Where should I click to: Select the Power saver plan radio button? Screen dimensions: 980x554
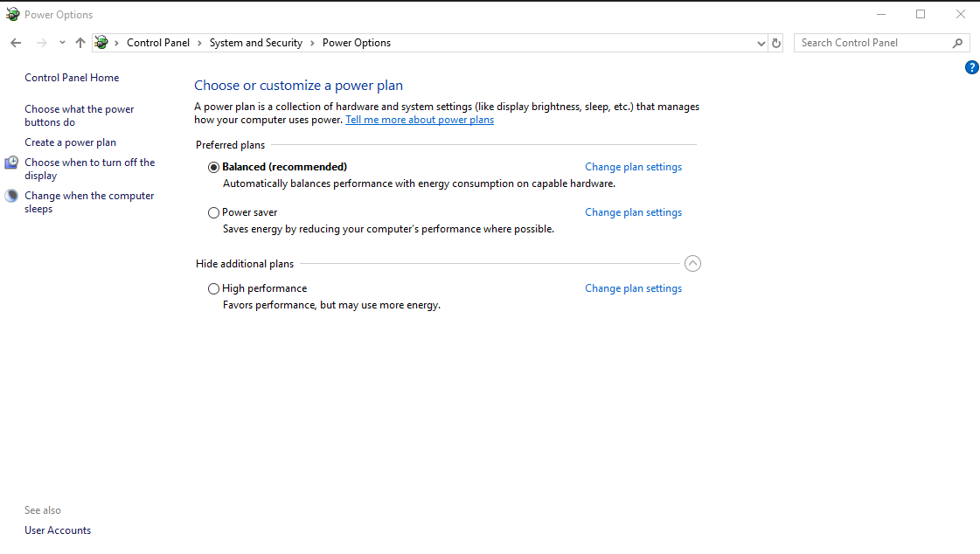(214, 213)
